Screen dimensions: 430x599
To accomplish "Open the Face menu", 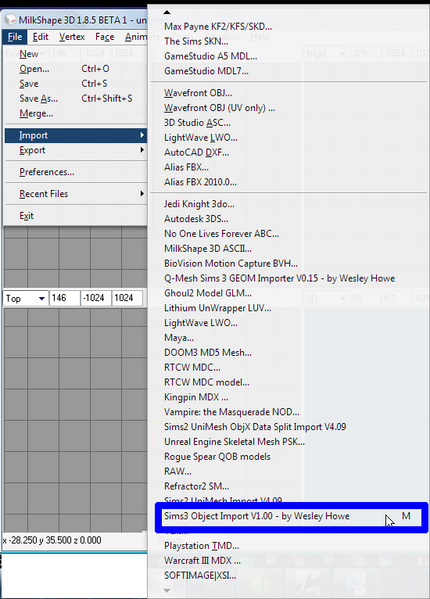I will tap(105, 37).
